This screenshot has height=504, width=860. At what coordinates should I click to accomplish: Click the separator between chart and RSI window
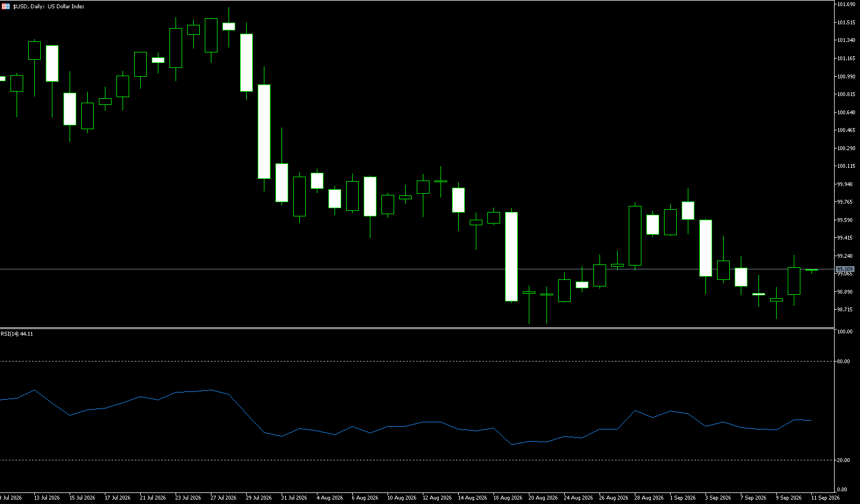pos(417,328)
